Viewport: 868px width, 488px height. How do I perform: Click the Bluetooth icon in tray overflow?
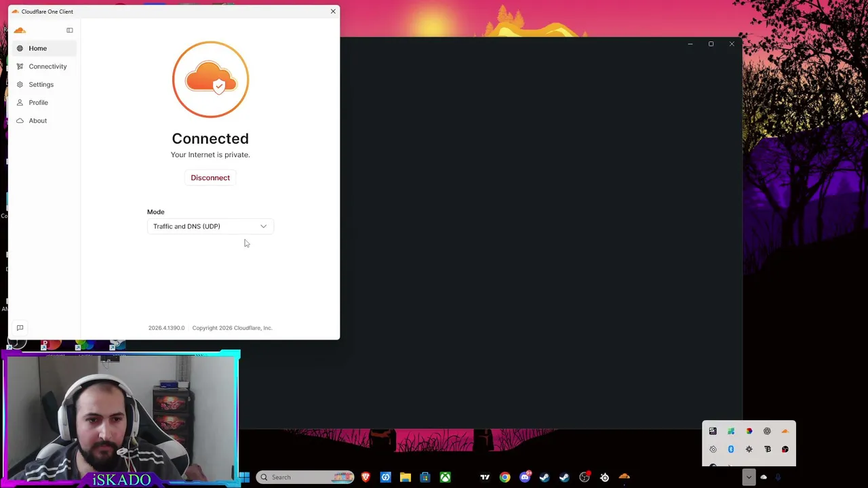(731, 449)
